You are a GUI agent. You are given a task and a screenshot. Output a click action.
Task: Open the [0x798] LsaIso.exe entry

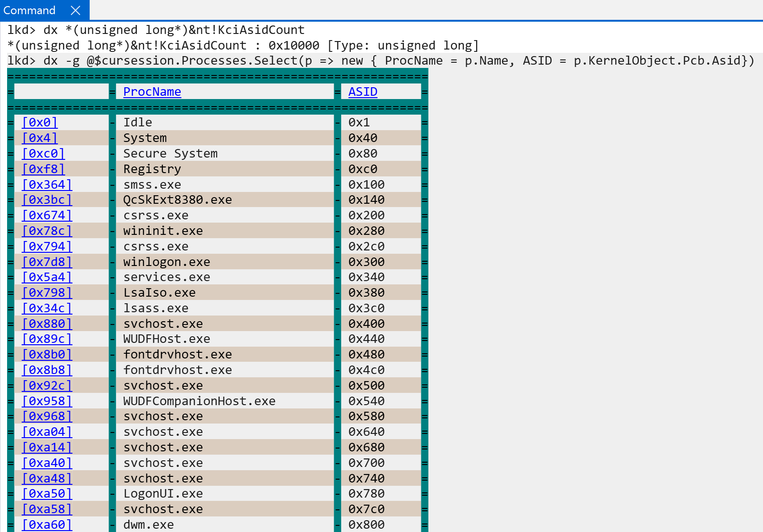coord(47,293)
